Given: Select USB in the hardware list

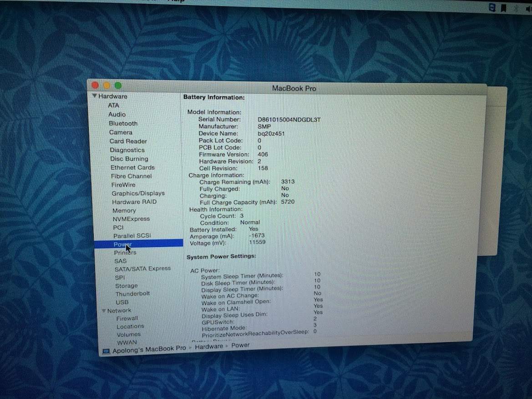Looking at the screenshot, I should 122,302.
